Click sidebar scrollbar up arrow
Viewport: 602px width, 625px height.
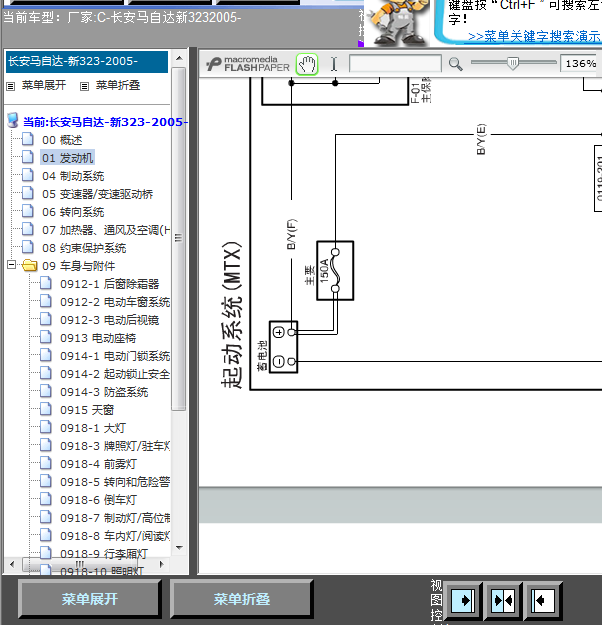point(179,58)
